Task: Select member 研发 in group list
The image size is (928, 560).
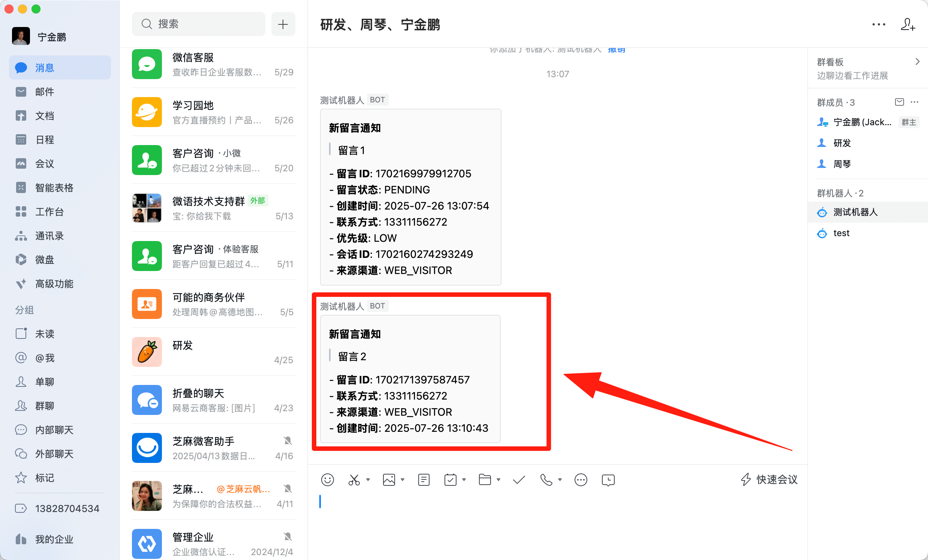Action: pyautogui.click(x=868, y=143)
